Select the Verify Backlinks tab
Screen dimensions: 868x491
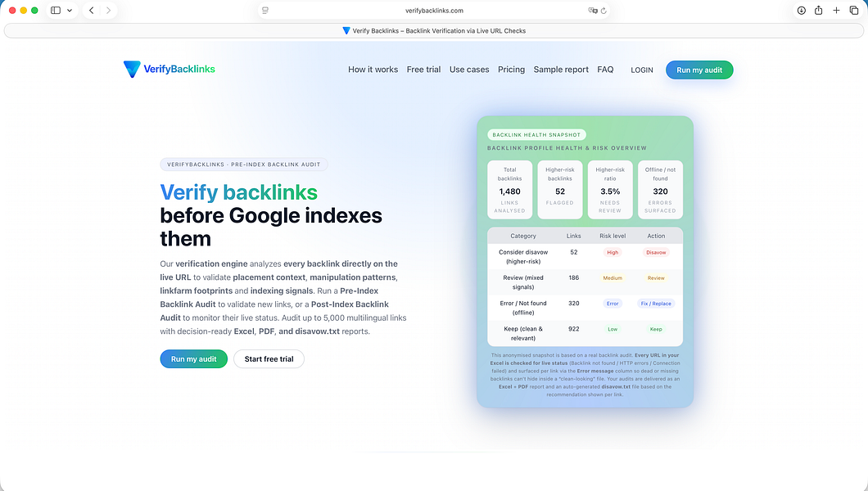click(x=434, y=29)
